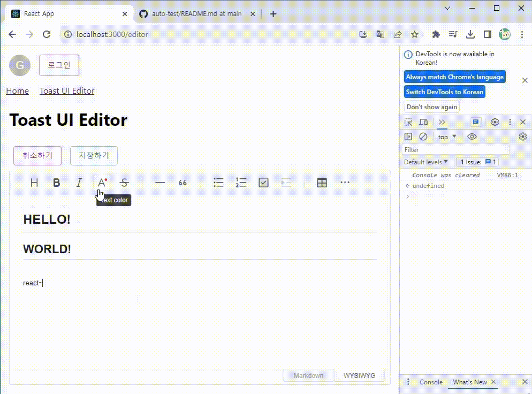Click the 취소하기 cancel button

coord(37,155)
